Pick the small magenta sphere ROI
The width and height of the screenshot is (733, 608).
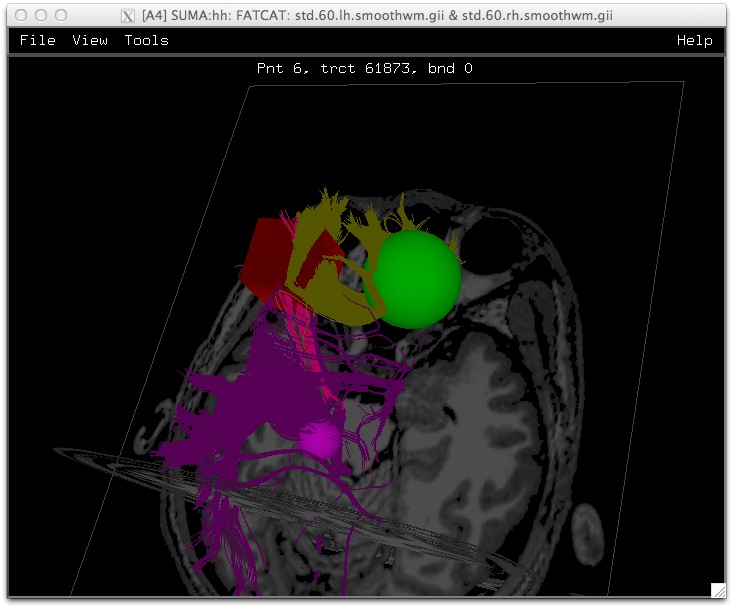(x=322, y=440)
